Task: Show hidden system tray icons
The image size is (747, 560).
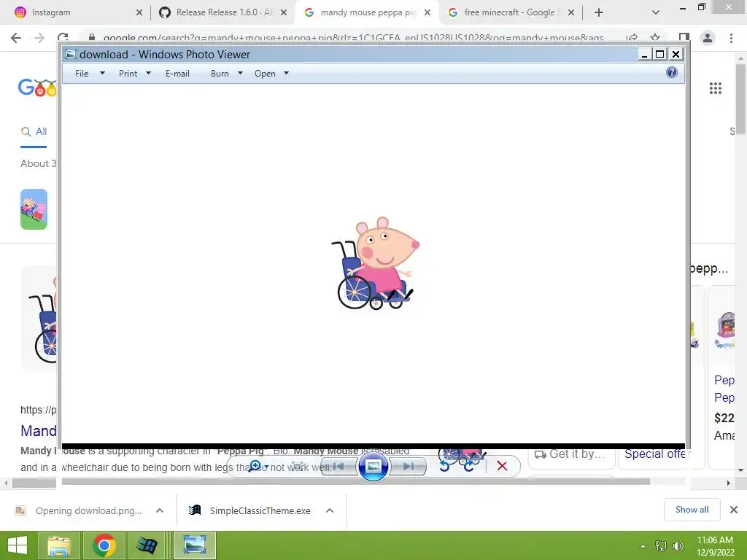Action: click(x=643, y=545)
